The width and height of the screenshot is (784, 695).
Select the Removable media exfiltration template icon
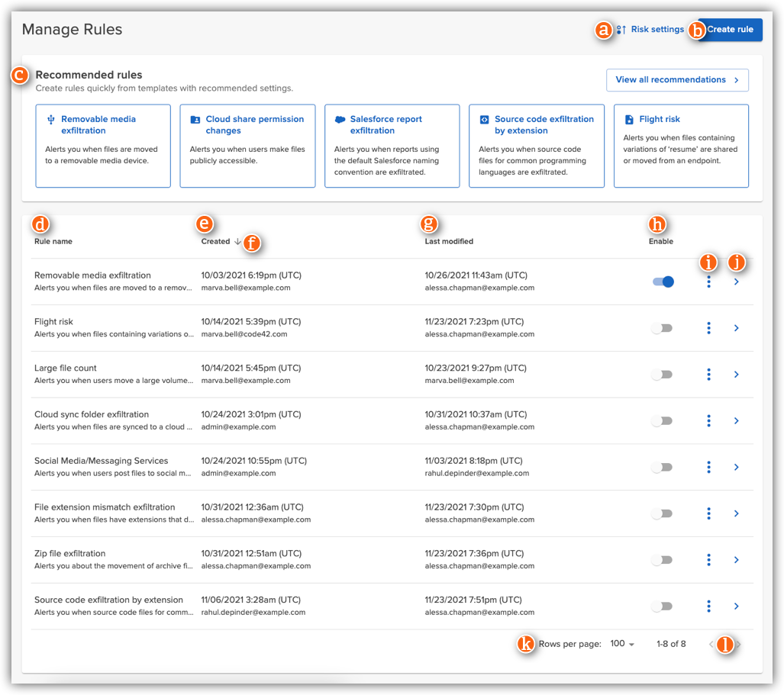click(53, 119)
